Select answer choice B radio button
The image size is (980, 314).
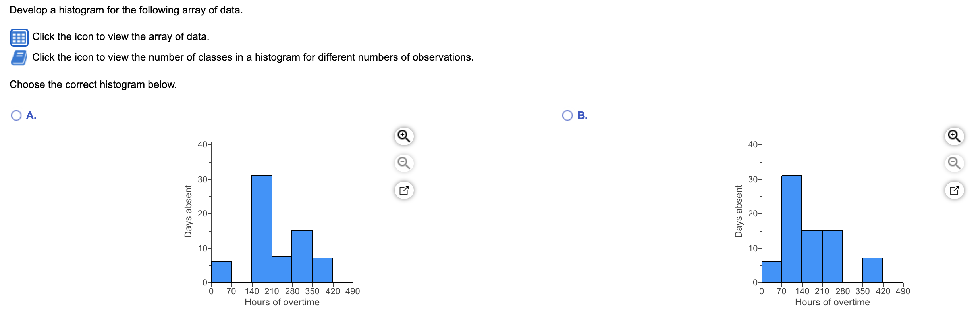pyautogui.click(x=567, y=115)
